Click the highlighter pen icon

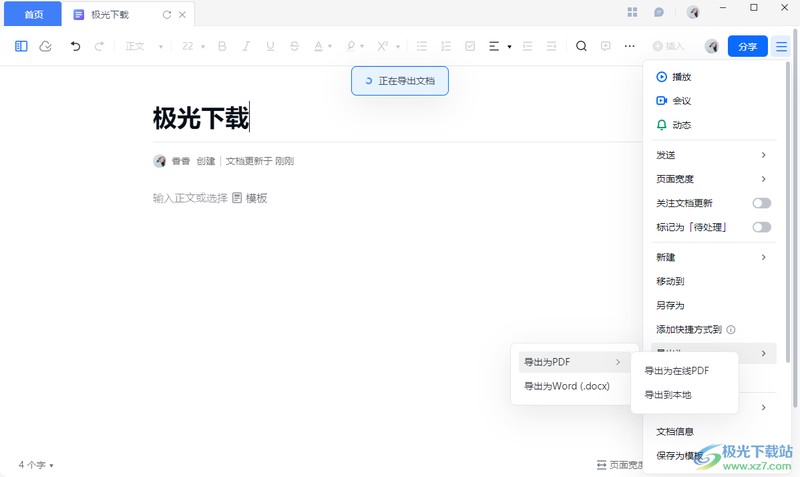[351, 46]
